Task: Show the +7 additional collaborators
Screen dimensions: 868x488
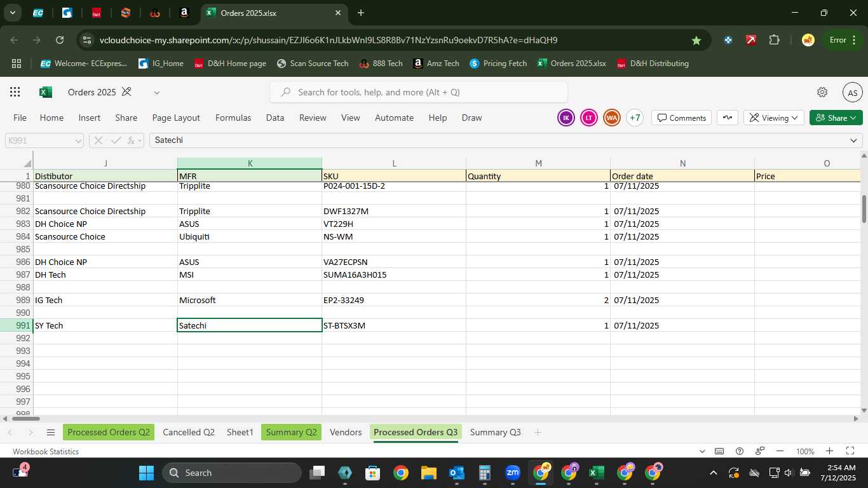Action: coord(635,118)
